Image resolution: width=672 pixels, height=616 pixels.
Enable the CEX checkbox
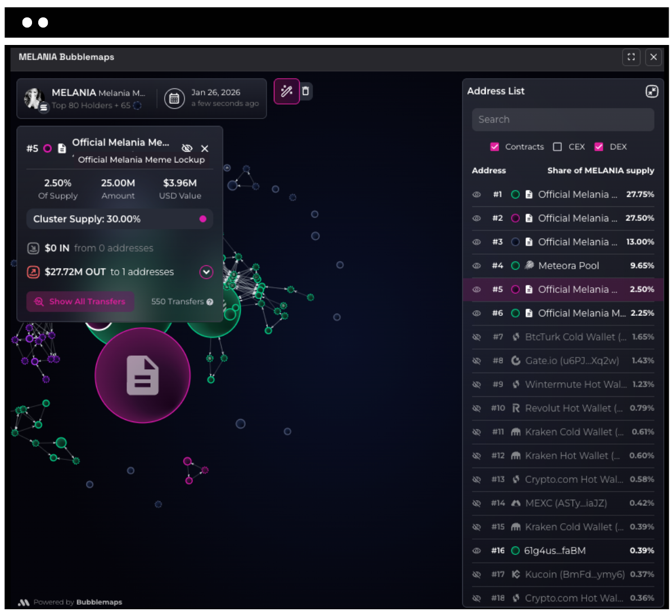tap(557, 147)
